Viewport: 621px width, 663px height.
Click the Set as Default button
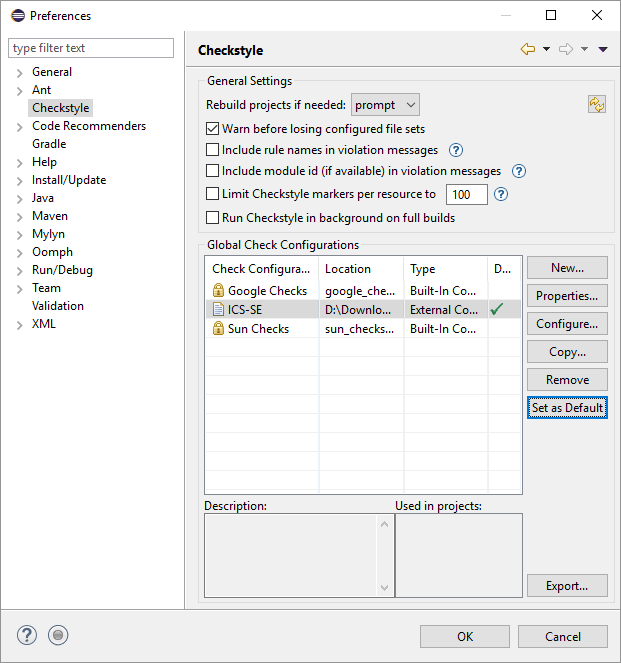pyautogui.click(x=567, y=408)
